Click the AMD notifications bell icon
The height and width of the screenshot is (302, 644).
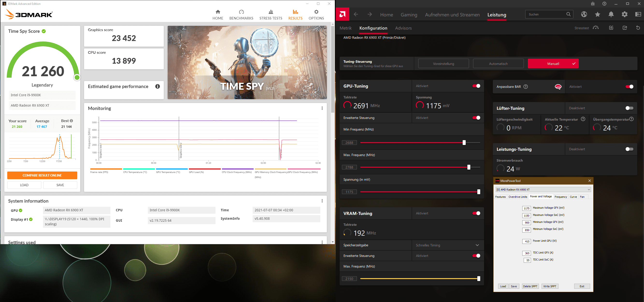611,14
